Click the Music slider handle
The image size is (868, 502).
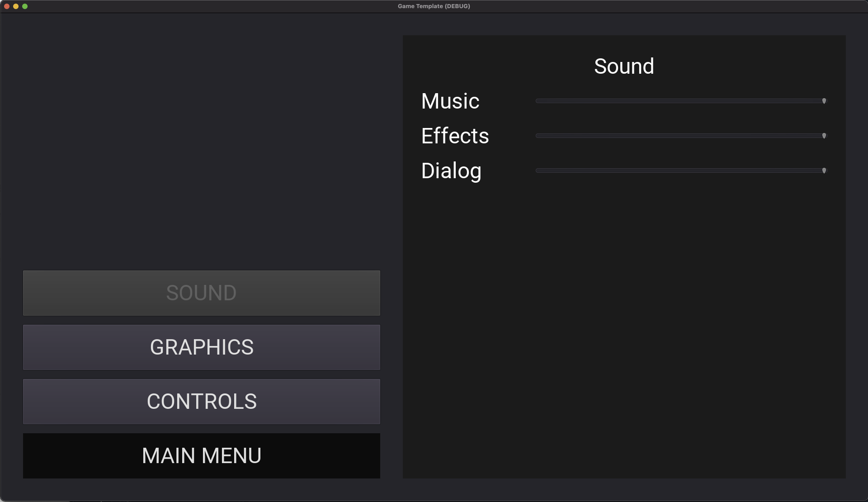click(x=824, y=101)
